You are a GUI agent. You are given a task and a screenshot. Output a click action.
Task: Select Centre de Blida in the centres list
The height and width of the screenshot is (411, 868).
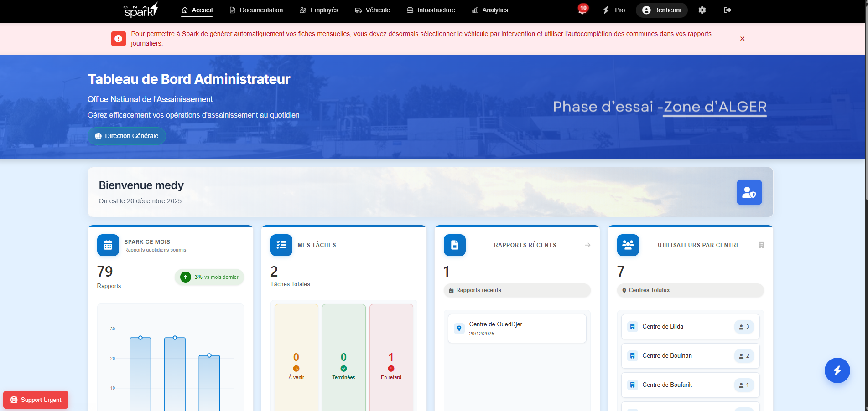[x=662, y=327]
